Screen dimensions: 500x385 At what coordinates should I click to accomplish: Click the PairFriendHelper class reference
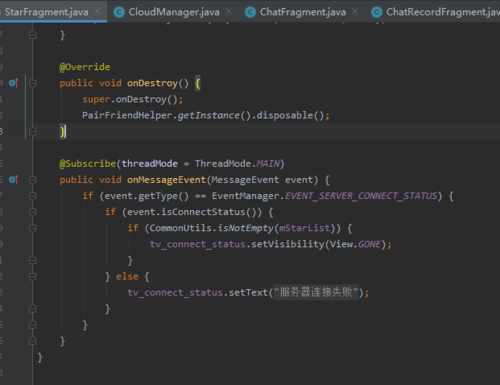[x=127, y=115]
